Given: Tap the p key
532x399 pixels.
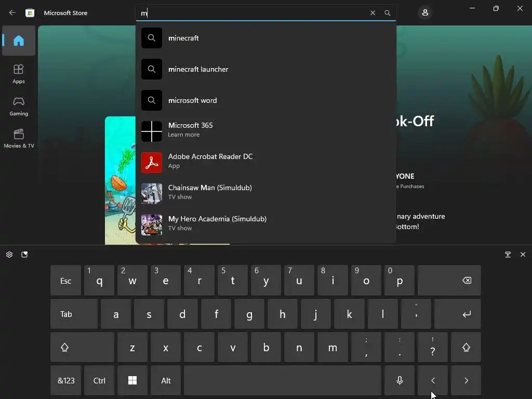Looking at the screenshot, I should click(400, 281).
